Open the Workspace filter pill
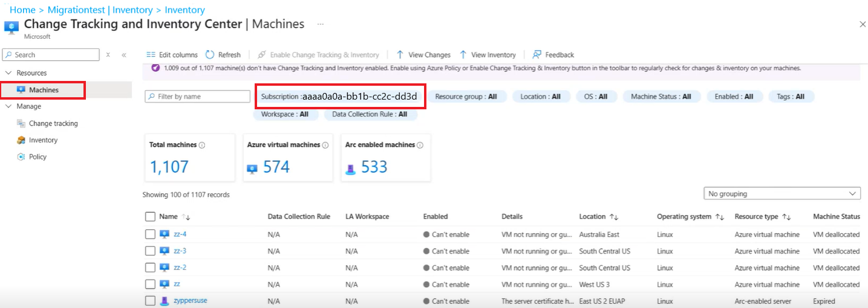Viewport: 868px width, 308px height. (x=285, y=114)
